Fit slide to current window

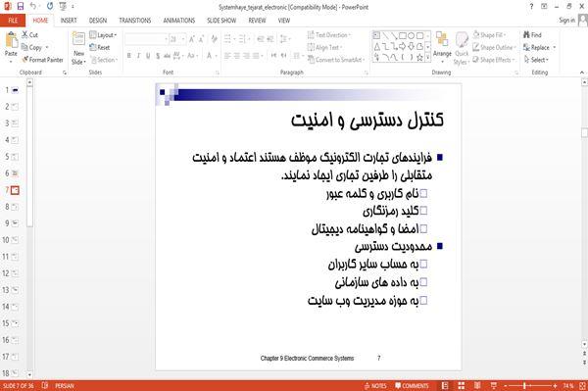[x=583, y=386]
